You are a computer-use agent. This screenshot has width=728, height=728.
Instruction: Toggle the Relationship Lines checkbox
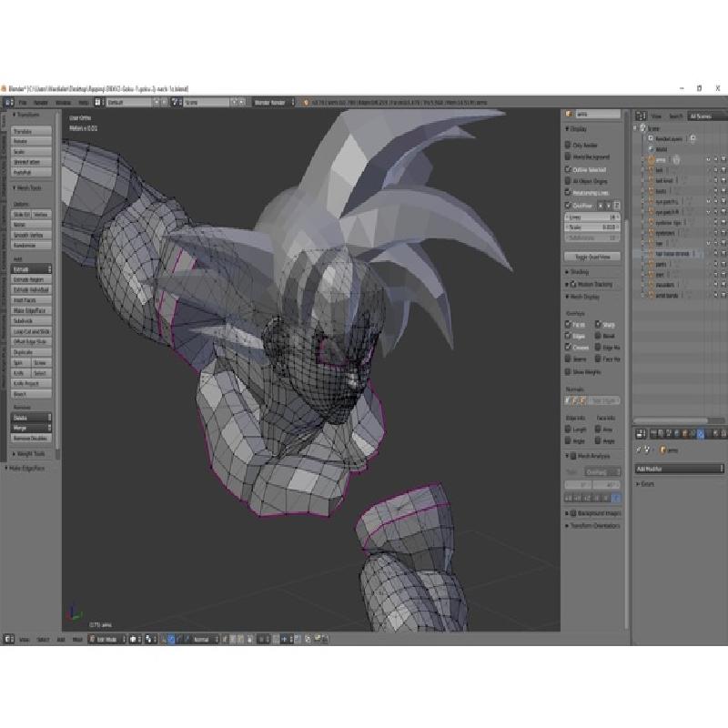click(x=567, y=193)
